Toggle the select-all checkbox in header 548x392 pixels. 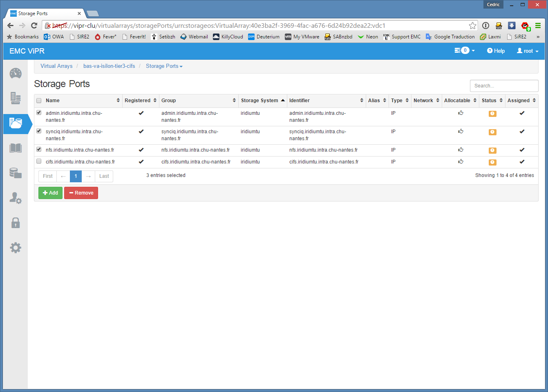(39, 101)
